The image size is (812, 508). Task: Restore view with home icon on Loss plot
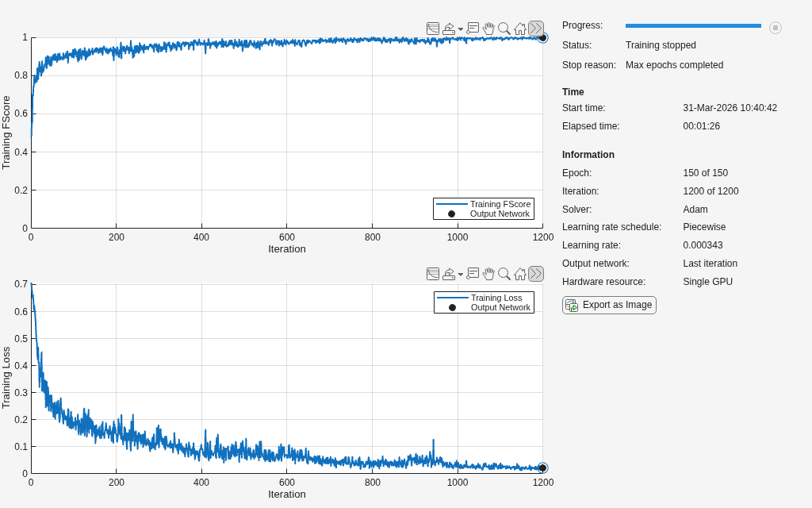[520, 274]
